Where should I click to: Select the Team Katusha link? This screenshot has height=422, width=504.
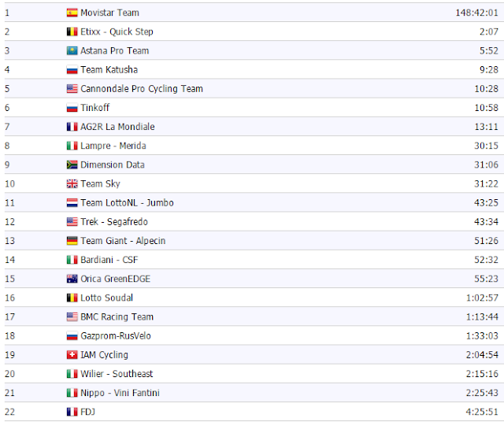[x=109, y=70]
